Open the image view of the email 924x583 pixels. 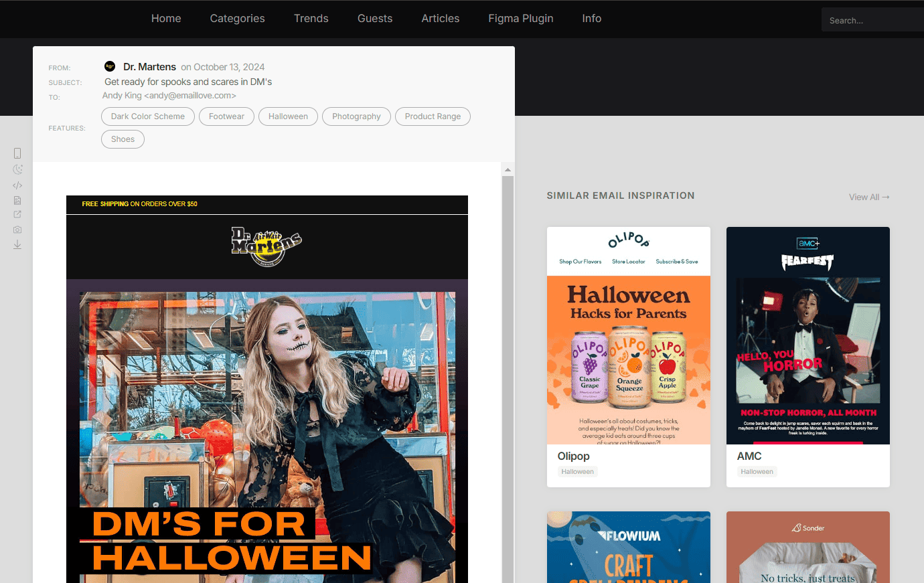pos(17,200)
